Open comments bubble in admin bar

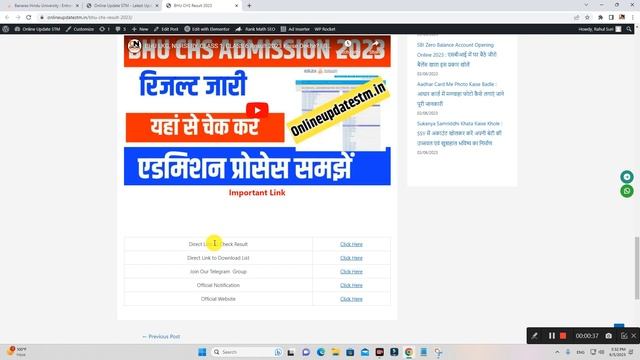pyautogui.click(x=120, y=29)
